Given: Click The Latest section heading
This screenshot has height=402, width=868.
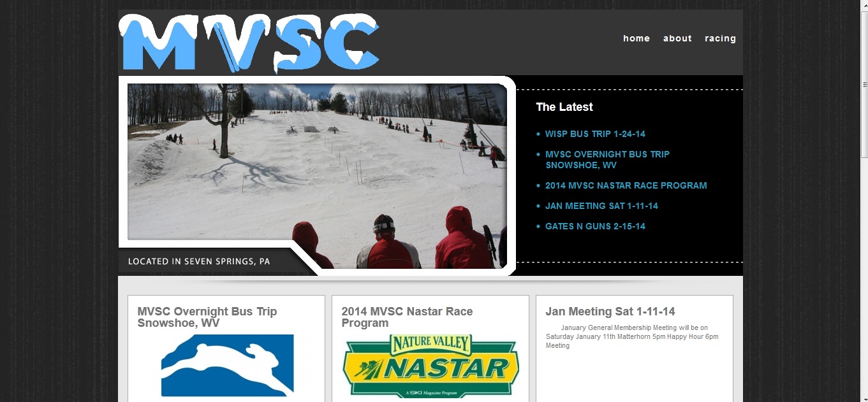Looking at the screenshot, I should [x=564, y=107].
